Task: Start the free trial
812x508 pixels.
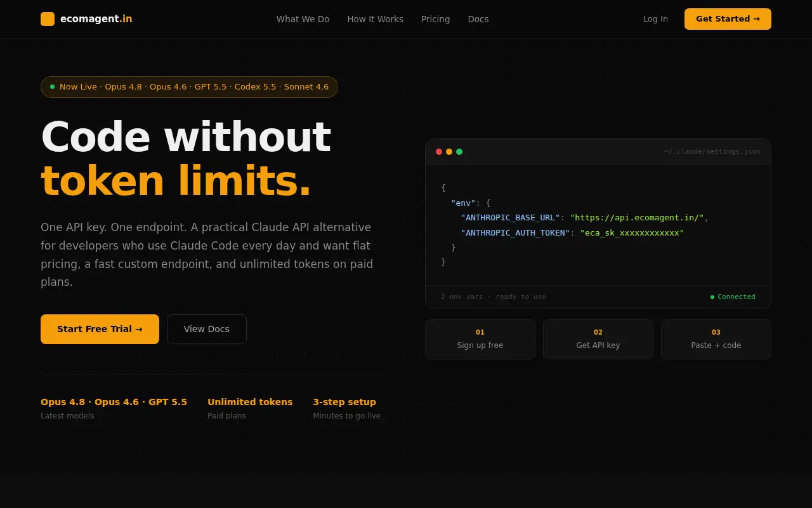Action: [100, 329]
